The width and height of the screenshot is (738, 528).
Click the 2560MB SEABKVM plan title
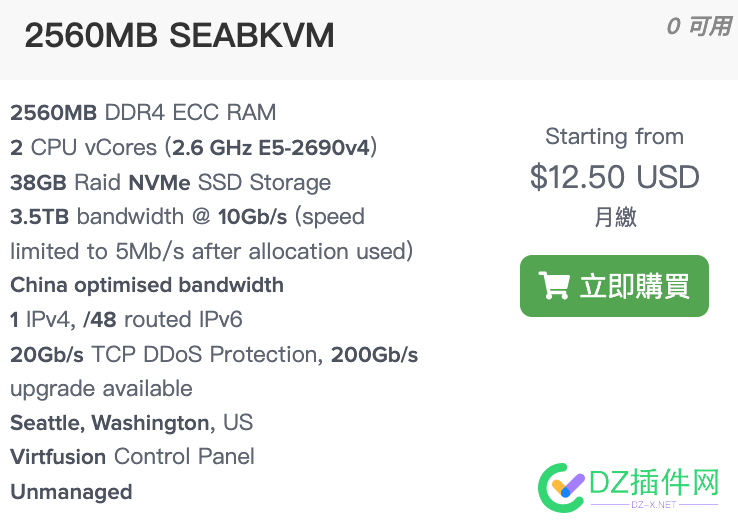(179, 36)
